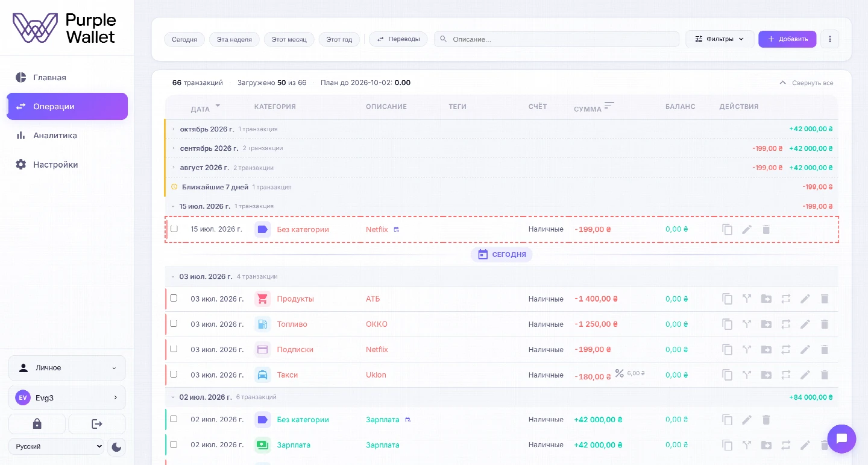The image size is (868, 465).
Task: Click Свернуть все link
Action: [807, 83]
